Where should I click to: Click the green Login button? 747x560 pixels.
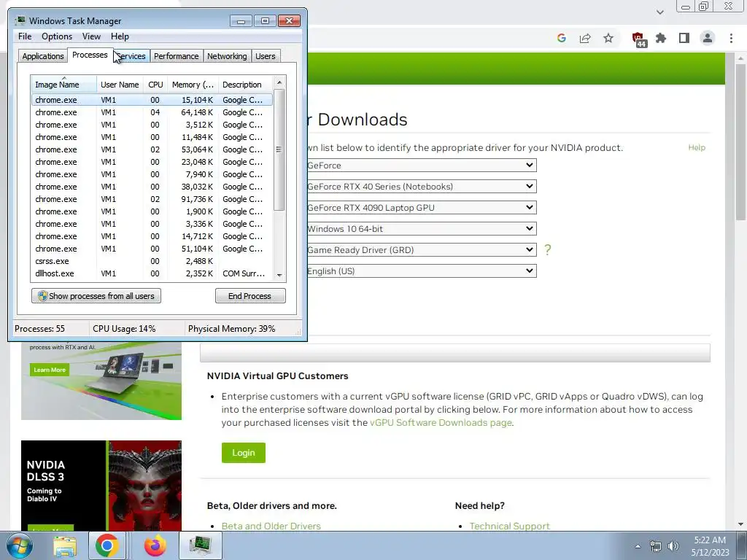click(244, 452)
